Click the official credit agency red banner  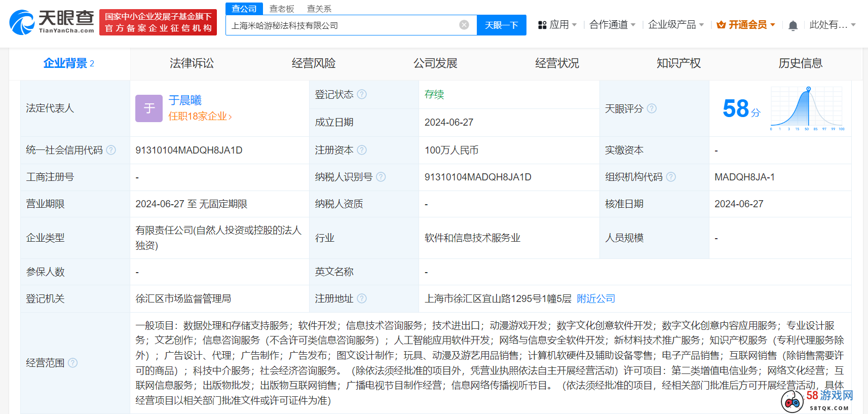[x=158, y=22]
